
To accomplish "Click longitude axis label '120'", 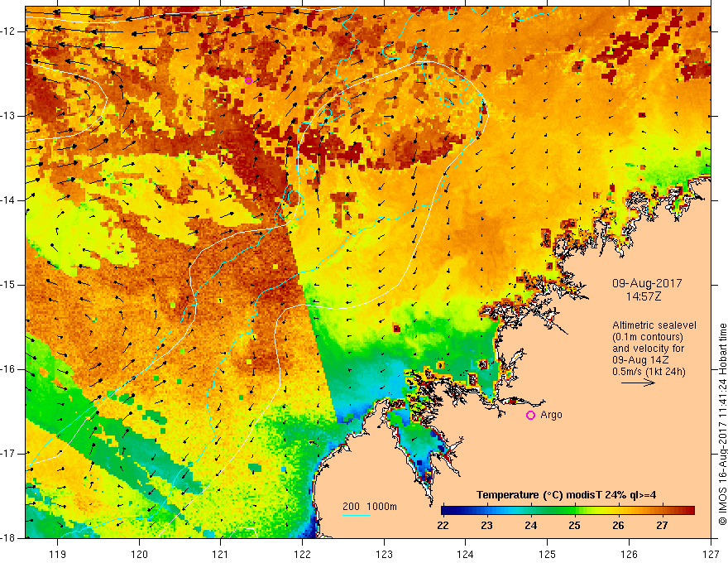I will [x=139, y=554].
